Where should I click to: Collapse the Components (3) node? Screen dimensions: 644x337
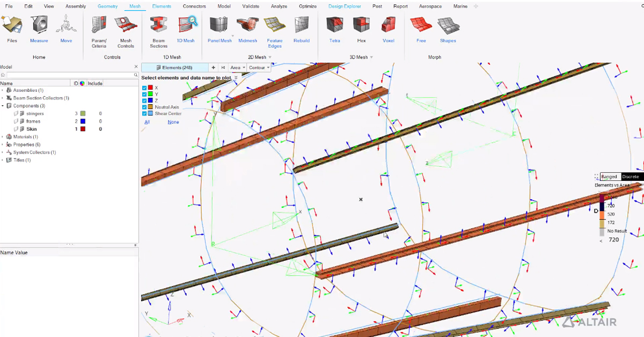tap(3, 106)
